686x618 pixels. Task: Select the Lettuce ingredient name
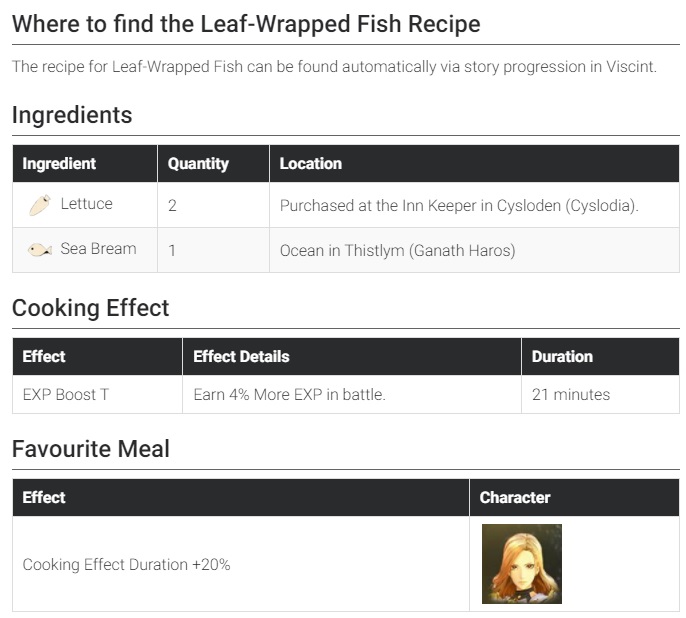86,204
